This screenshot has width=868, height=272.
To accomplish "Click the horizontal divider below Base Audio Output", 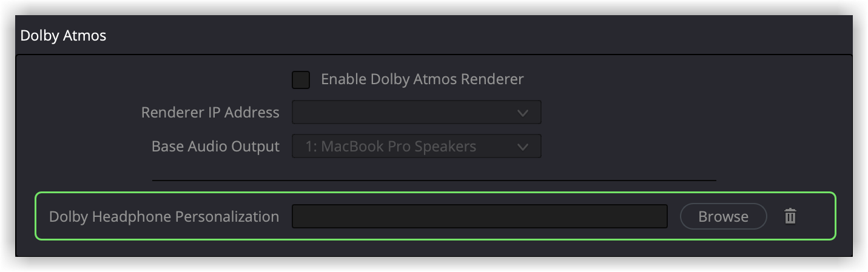I will coord(434,181).
